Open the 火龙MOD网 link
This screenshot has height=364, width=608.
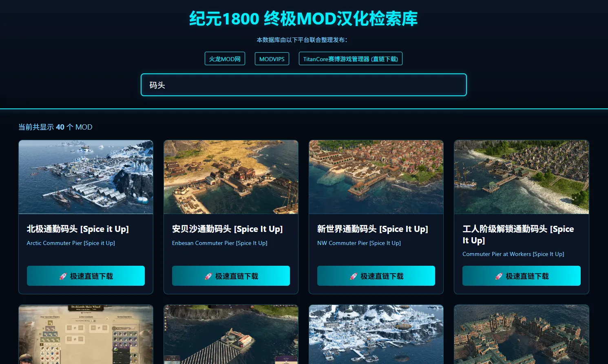tap(225, 59)
